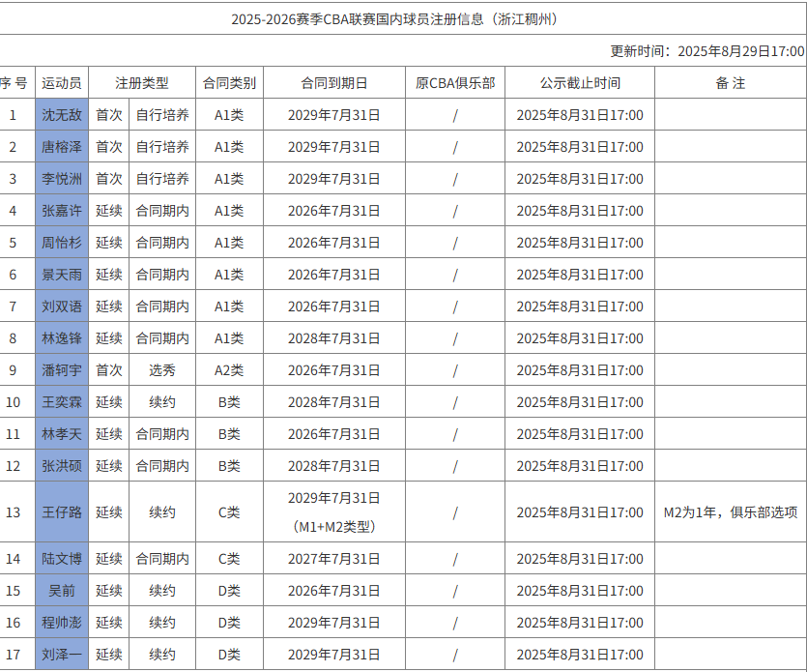Select player name 林逸锋
Viewport: 807px width, 672px height.
pyautogui.click(x=62, y=338)
